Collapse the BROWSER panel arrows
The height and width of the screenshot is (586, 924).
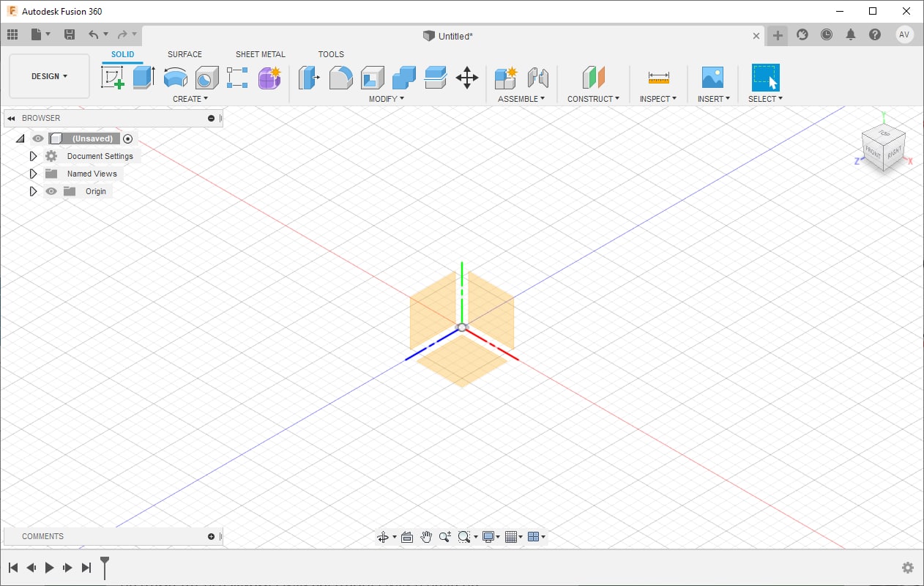pos(11,118)
